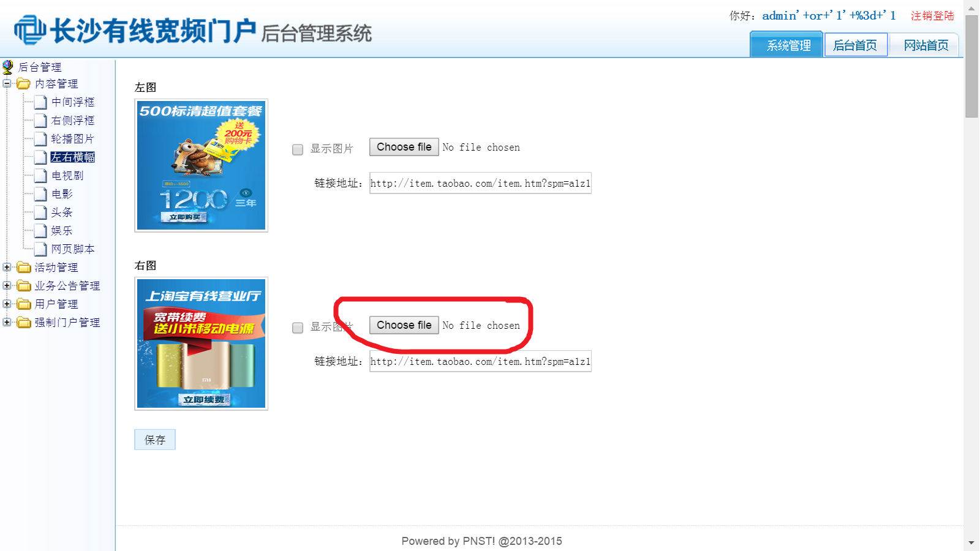This screenshot has height=551, width=980.
Task: Click the 活动管理 tree label
Action: (56, 268)
